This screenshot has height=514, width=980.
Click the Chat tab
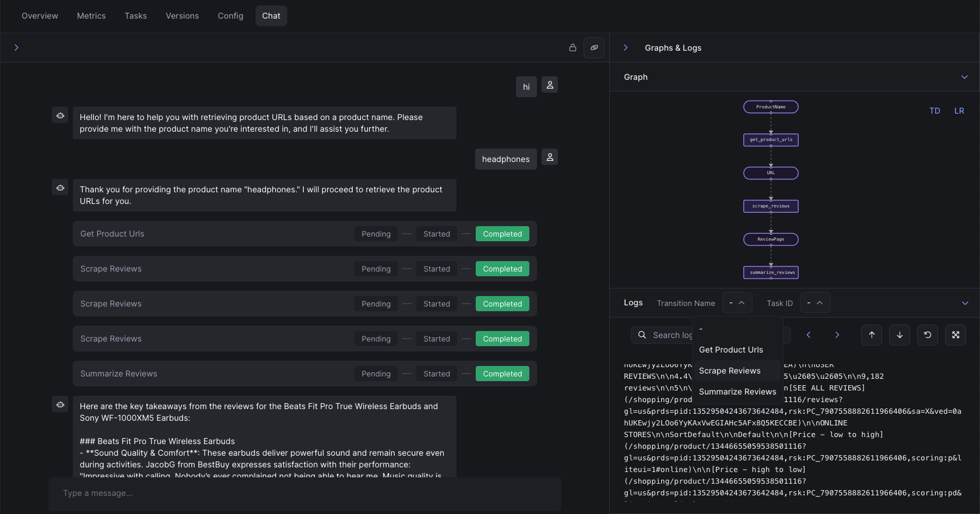[x=271, y=16]
